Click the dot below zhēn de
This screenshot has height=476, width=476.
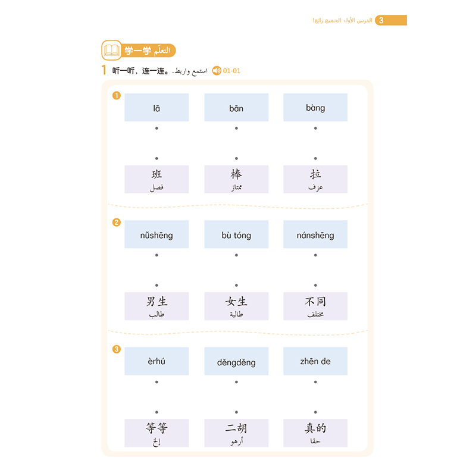(315, 382)
